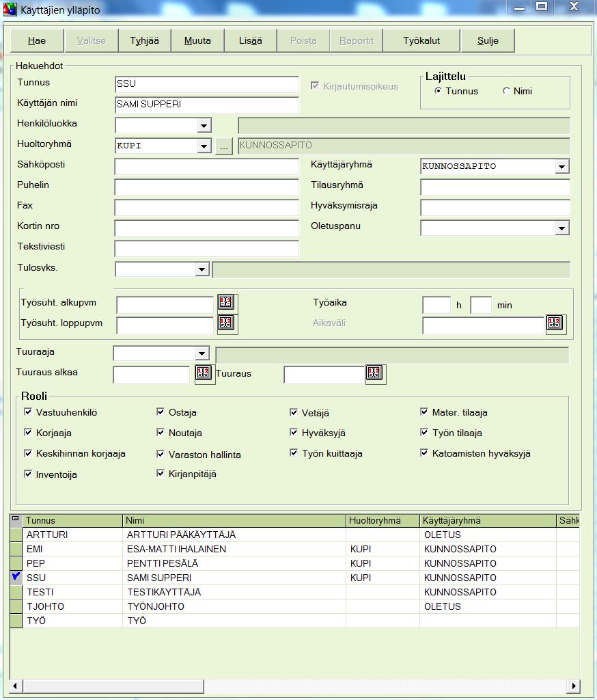The height and width of the screenshot is (700, 597).
Task: Select Nimi sorting radio button
Action: click(x=506, y=91)
